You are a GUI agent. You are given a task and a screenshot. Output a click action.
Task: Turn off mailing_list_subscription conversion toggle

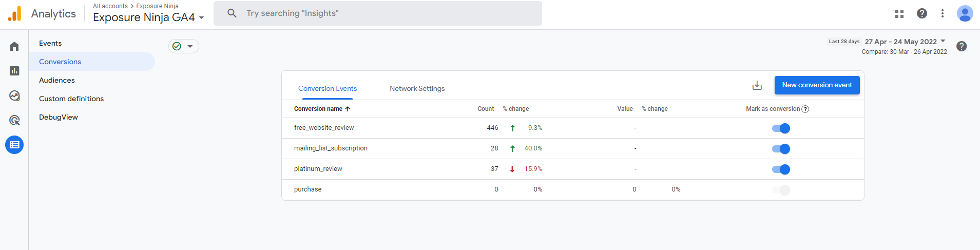click(x=781, y=149)
